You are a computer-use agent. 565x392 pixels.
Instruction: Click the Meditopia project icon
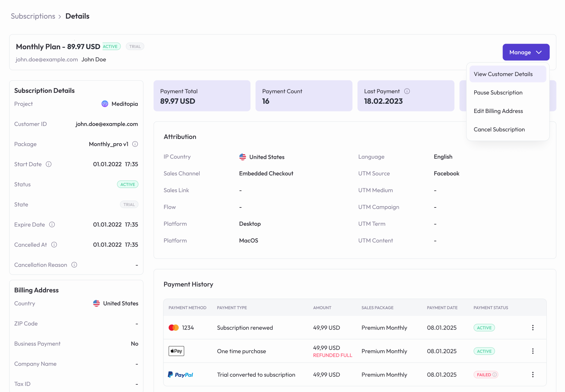(x=105, y=104)
